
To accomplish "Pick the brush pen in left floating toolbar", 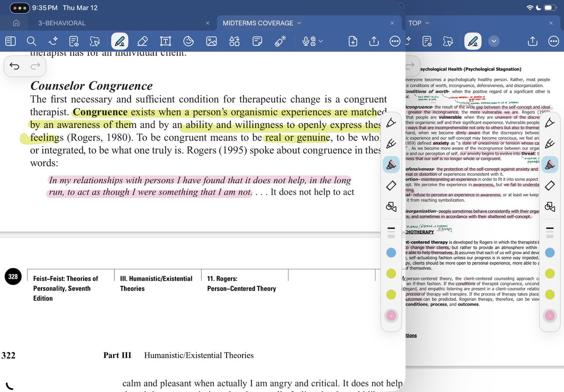I will (x=391, y=143).
